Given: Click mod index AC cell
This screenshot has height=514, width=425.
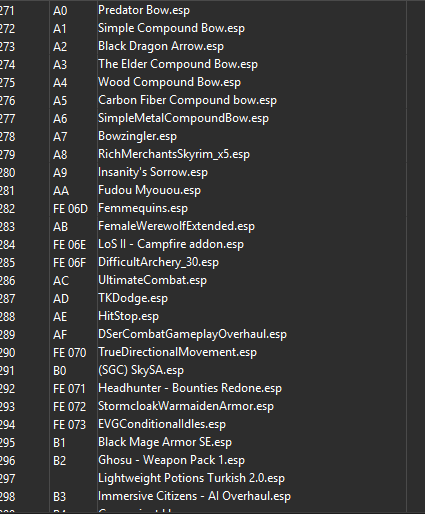Looking at the screenshot, I should pos(61,281).
